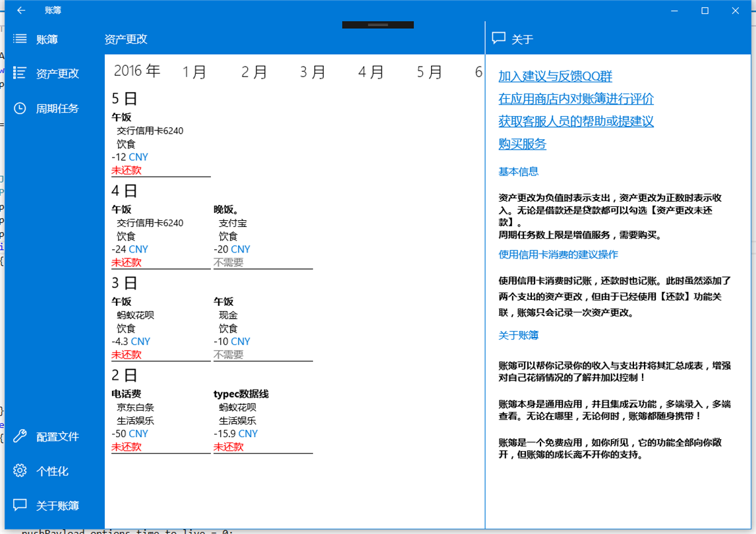
Task: Click the 3日 date header
Action: tap(125, 283)
